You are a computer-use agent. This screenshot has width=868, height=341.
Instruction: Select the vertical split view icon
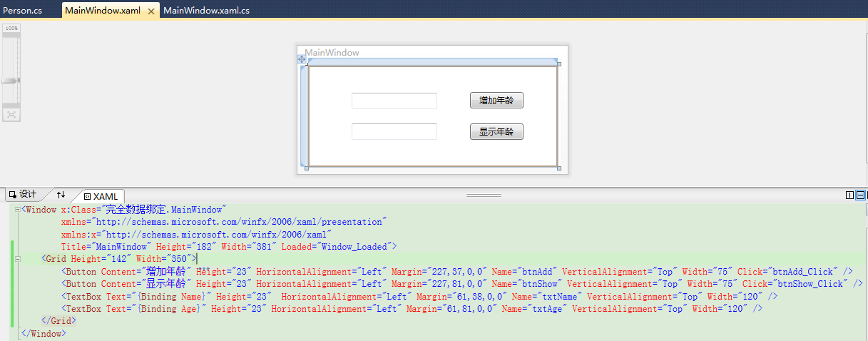point(849,195)
